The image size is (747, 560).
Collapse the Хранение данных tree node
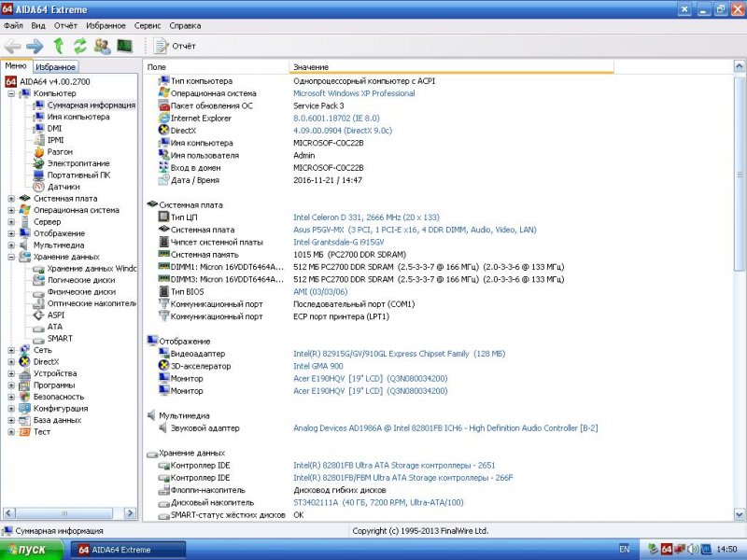pos(11,257)
